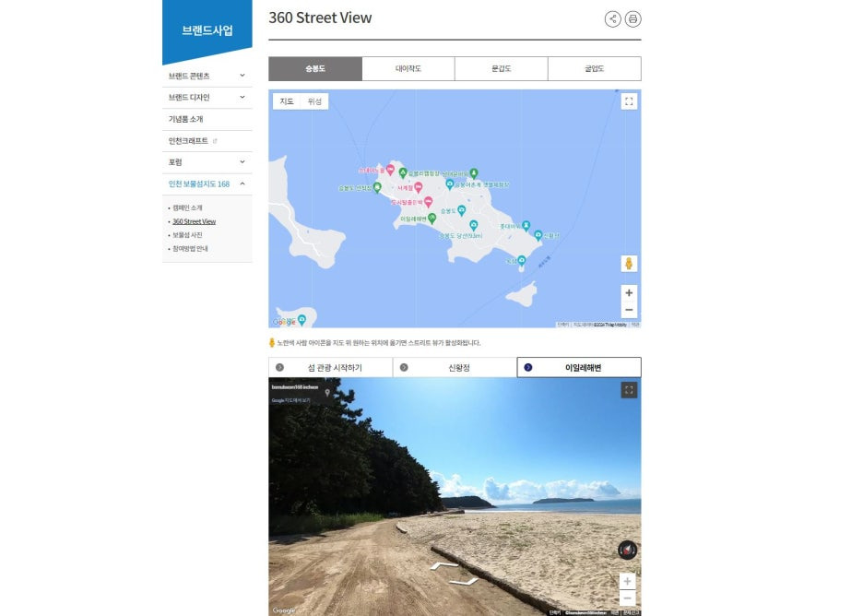Toggle fullscreen view on the map
This screenshot has width=863, height=616.
pyautogui.click(x=629, y=101)
